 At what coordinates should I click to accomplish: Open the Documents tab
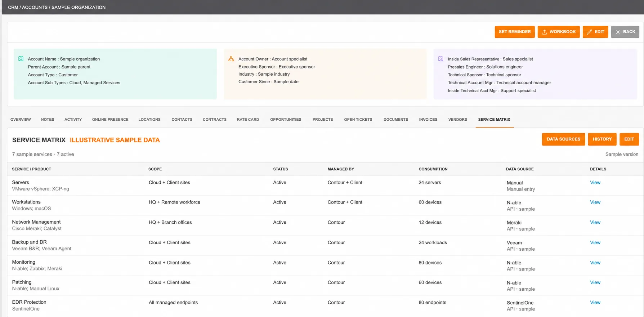(396, 120)
